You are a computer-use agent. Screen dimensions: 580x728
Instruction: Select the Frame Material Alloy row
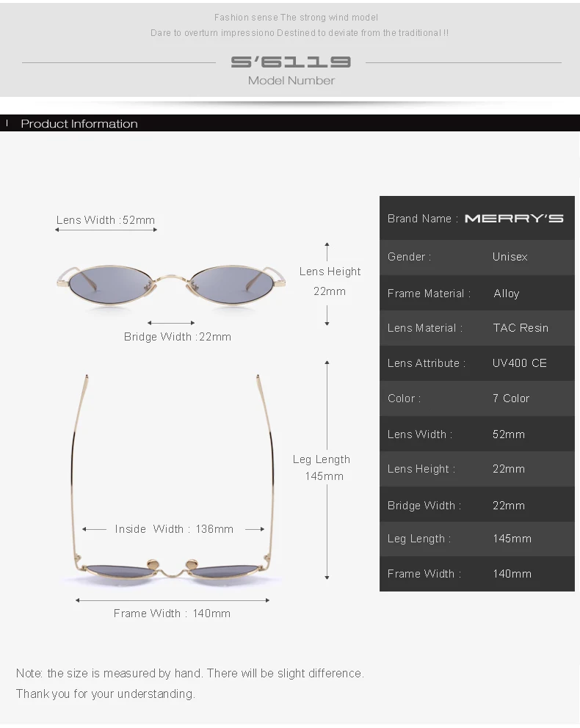pos(477,293)
